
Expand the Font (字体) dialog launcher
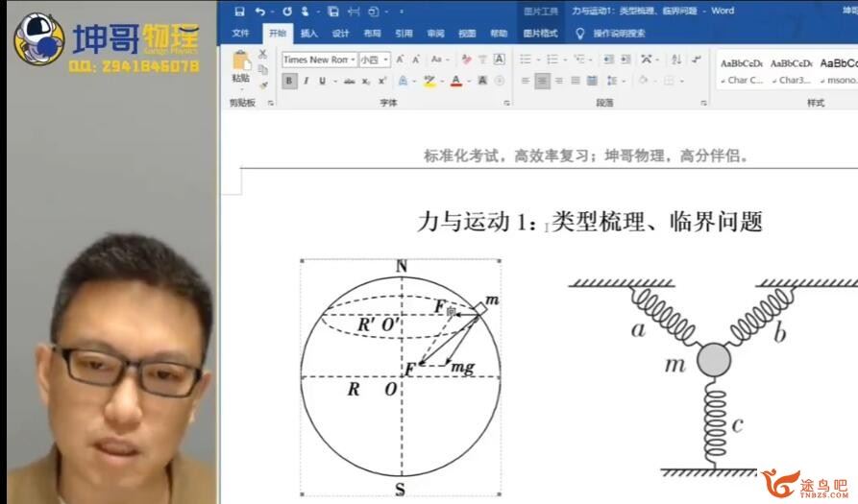[x=506, y=103]
